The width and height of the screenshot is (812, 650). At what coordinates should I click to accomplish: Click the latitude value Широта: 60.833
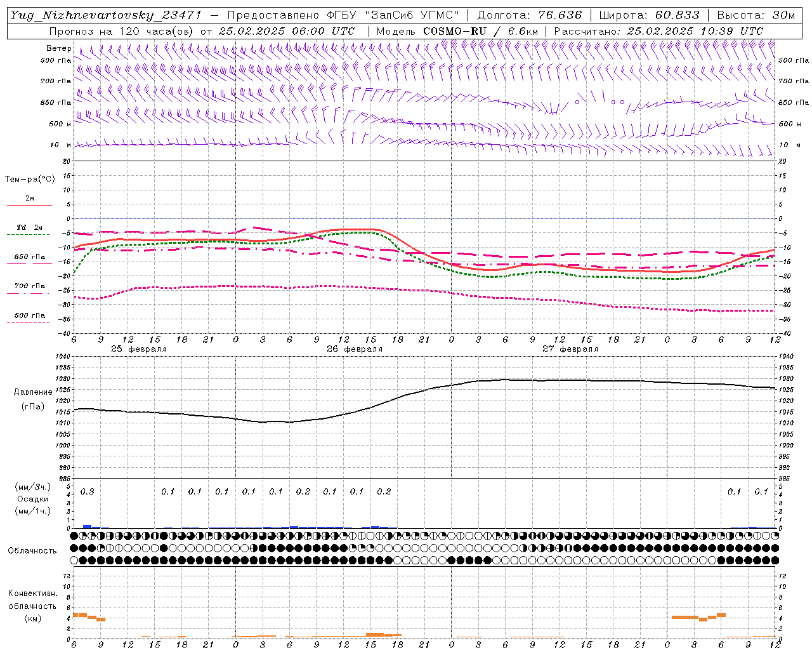(649, 15)
